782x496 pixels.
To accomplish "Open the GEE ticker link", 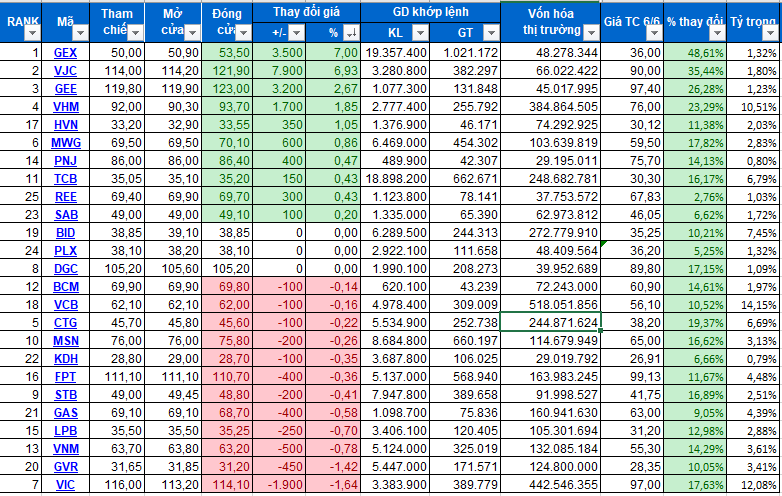I will [x=65, y=89].
